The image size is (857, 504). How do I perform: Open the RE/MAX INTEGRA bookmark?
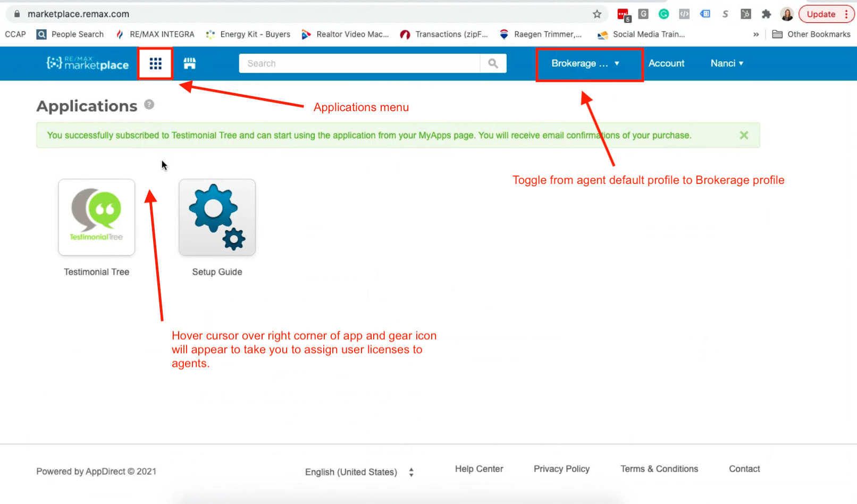coord(155,35)
